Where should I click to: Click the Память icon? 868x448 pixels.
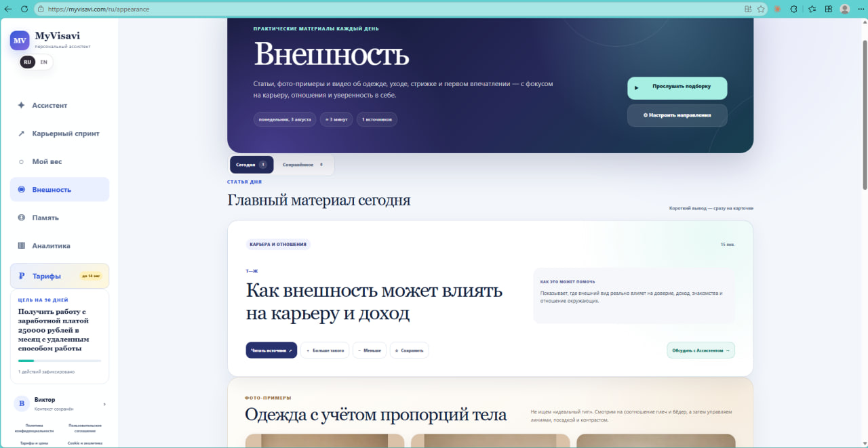pos(21,218)
